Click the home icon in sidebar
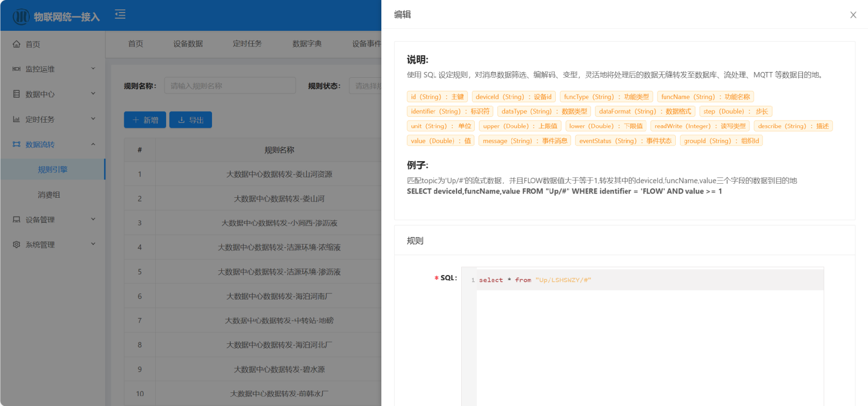The width and height of the screenshot is (868, 406). tap(17, 44)
